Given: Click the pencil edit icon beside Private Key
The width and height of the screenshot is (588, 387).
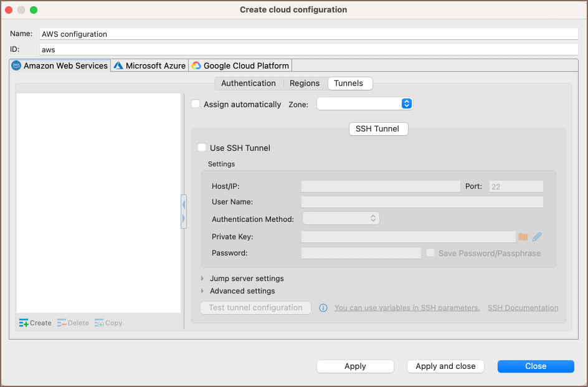Looking at the screenshot, I should tap(537, 237).
